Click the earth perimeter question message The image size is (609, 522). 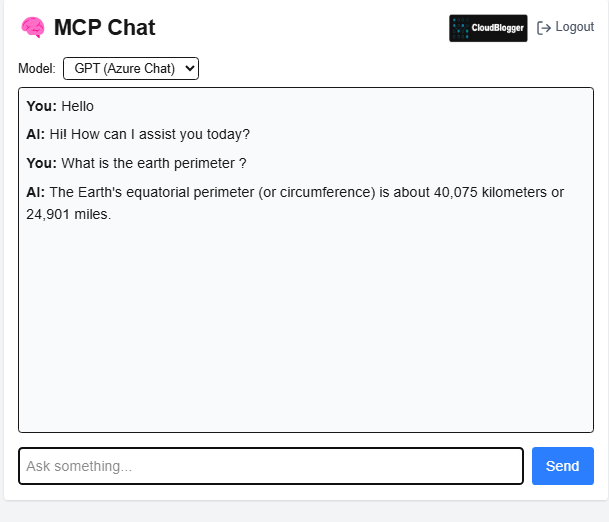(136, 163)
